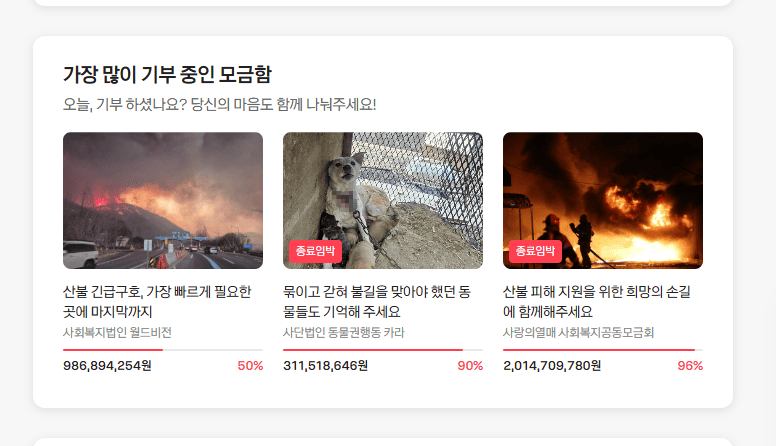
Task: Open title '산불 긴급구호, 가장 빠르게 필요한 곳에'
Action: (x=157, y=301)
